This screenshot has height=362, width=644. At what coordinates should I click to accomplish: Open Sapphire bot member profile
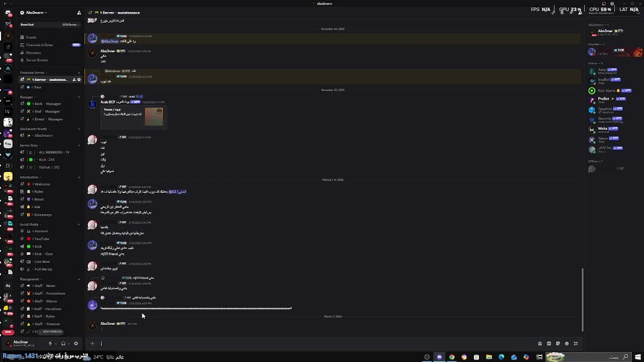615,109
